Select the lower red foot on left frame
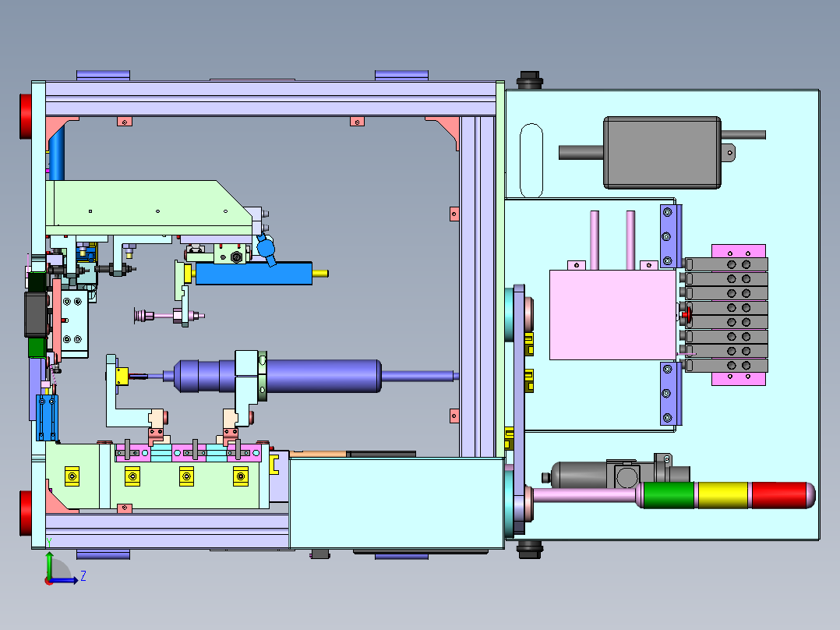The image size is (840, 630). tap(26, 513)
